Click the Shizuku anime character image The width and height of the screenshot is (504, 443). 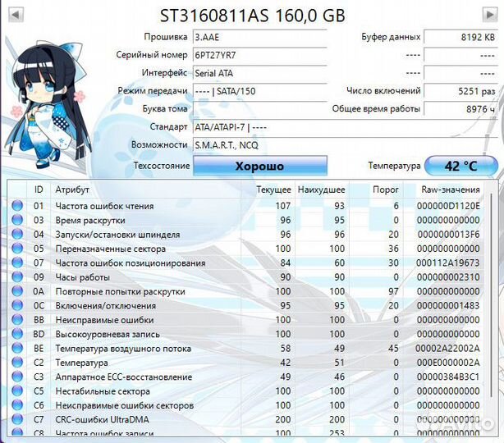(x=48, y=104)
